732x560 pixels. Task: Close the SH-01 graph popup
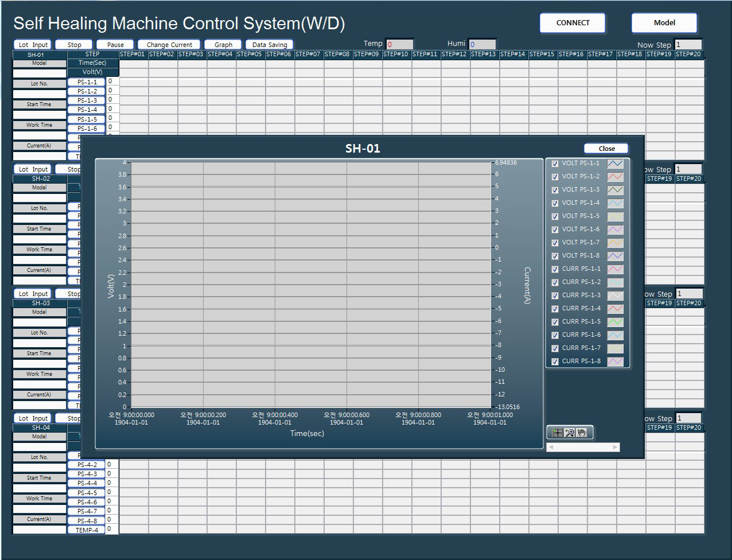[606, 149]
